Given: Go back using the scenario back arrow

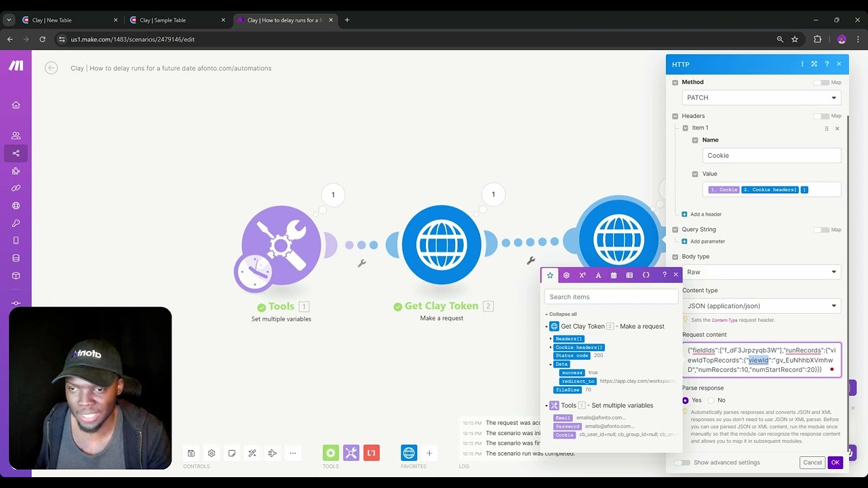Looking at the screenshot, I should 51,68.
